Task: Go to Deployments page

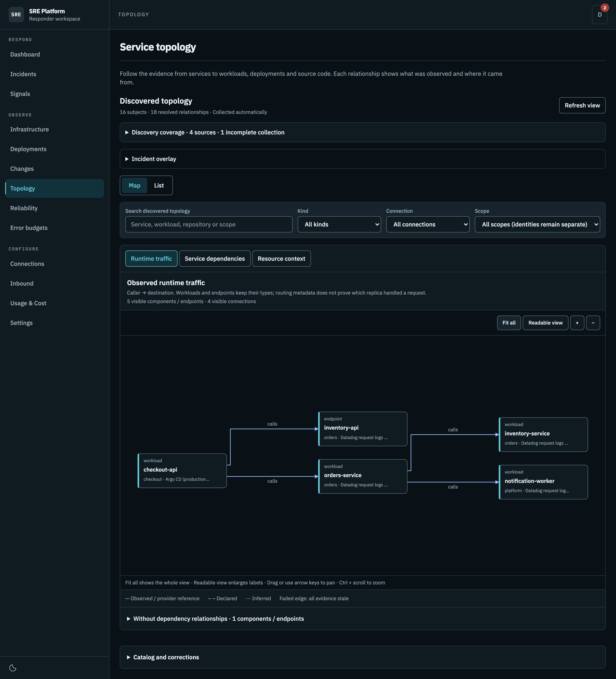Action: tap(55, 149)
